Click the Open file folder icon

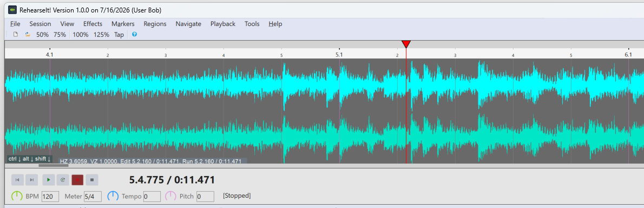pos(28,35)
